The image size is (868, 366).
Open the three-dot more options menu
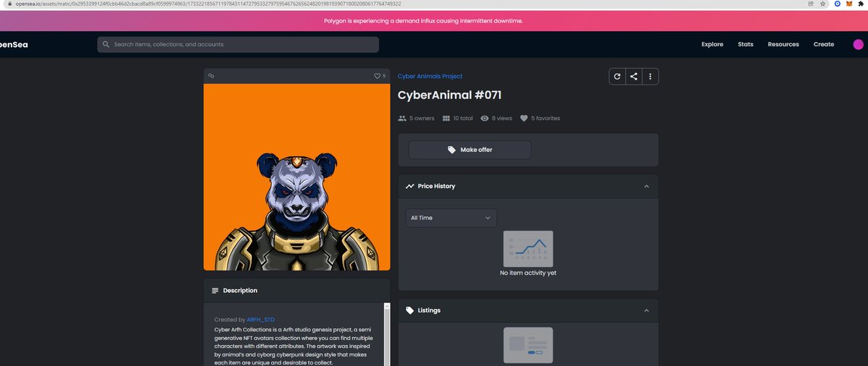click(x=650, y=76)
